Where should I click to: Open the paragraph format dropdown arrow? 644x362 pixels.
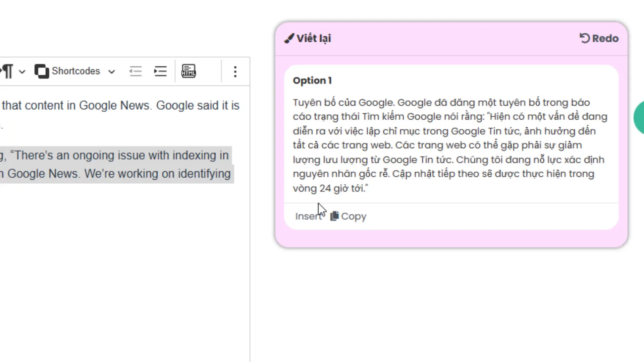[x=22, y=72]
